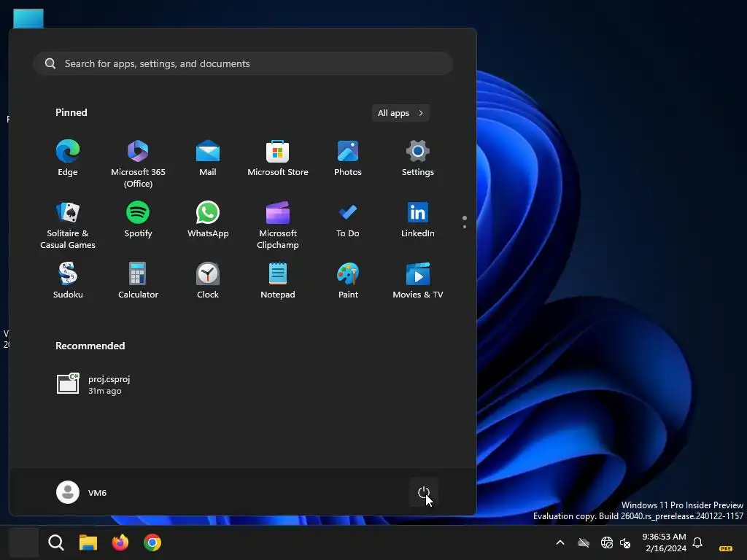Click the muted volume tray icon
This screenshot has width=747, height=560.
point(625,542)
